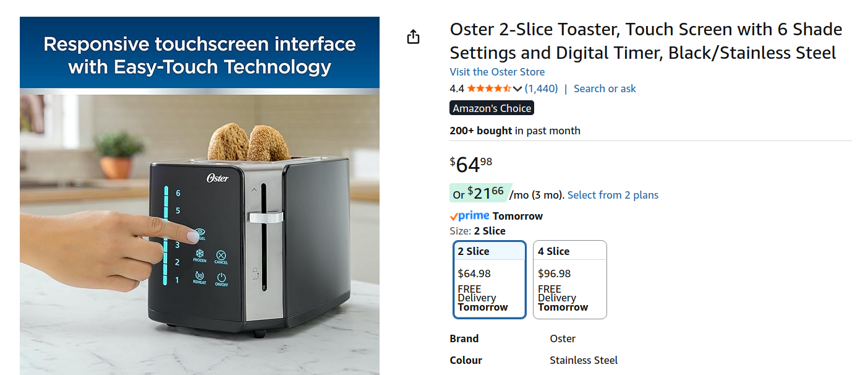Select the 2 Slice size option

coord(490,280)
